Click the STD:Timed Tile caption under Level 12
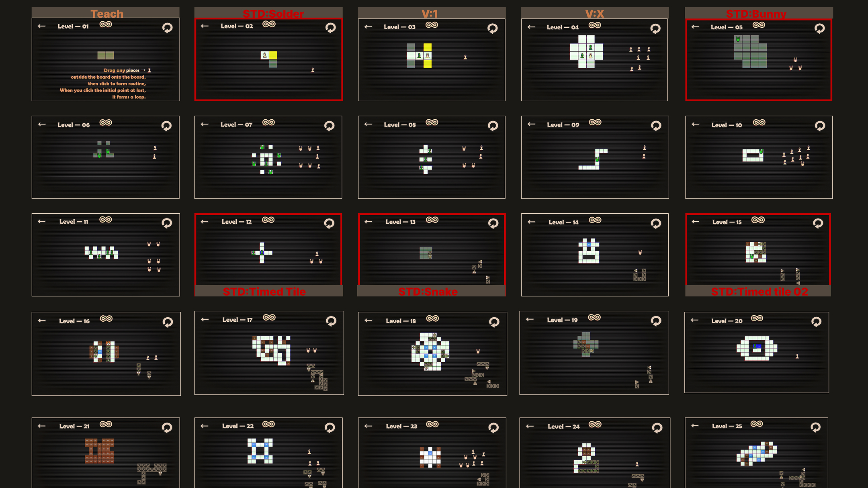868x488 pixels. coord(264,292)
